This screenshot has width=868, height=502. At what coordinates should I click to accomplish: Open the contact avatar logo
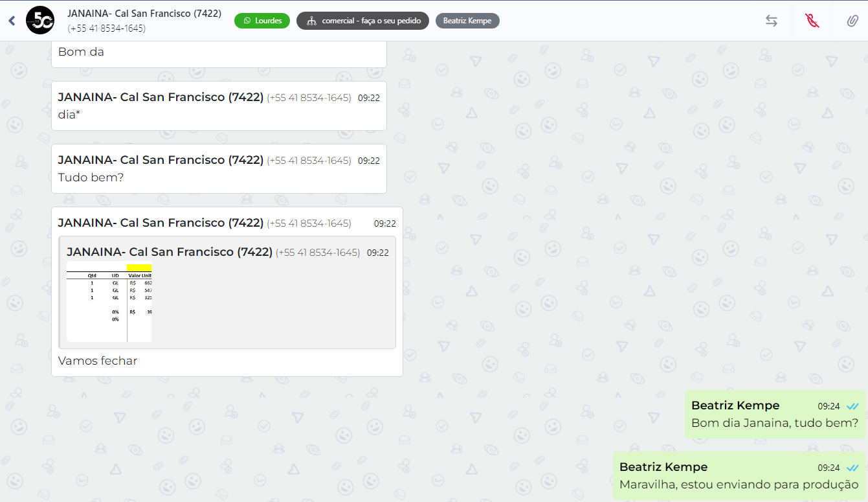(x=40, y=21)
